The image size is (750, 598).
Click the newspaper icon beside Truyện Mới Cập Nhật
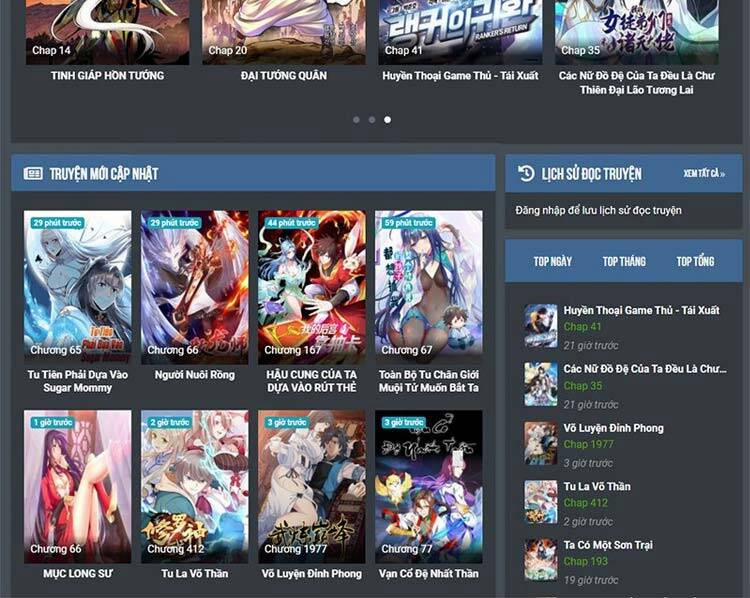tap(33, 173)
